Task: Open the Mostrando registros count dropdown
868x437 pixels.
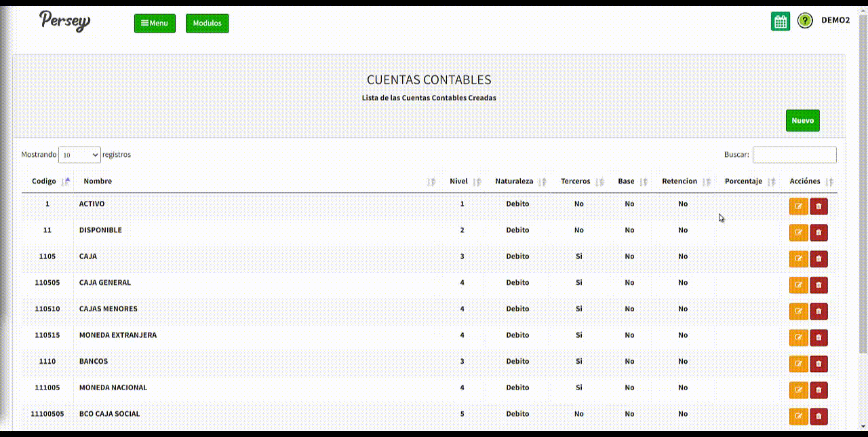Action: (79, 155)
